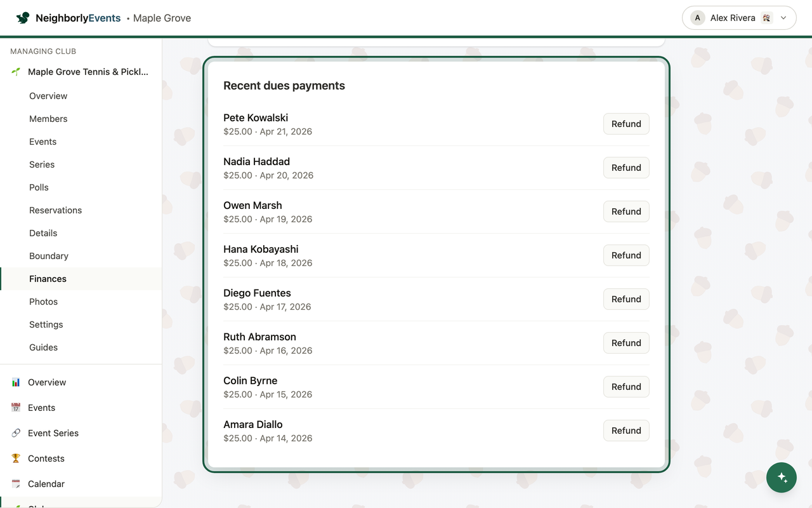The width and height of the screenshot is (812, 508).
Task: Refund Colin Byrne's dues payment
Action: point(626,387)
